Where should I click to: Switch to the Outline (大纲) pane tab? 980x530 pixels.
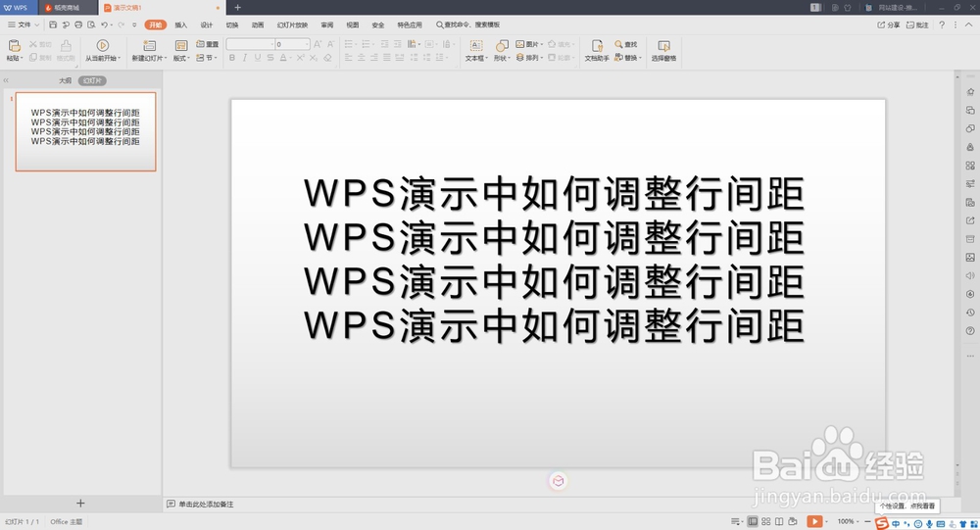[65, 80]
